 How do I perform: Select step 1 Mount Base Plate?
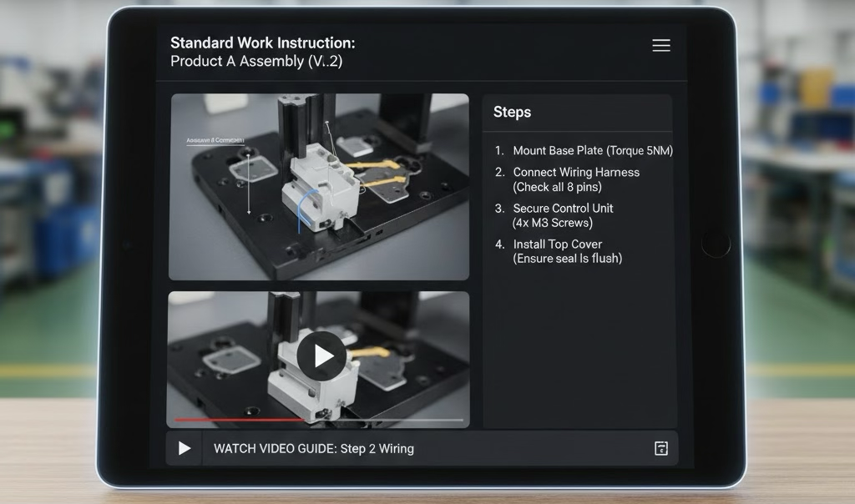tap(584, 150)
